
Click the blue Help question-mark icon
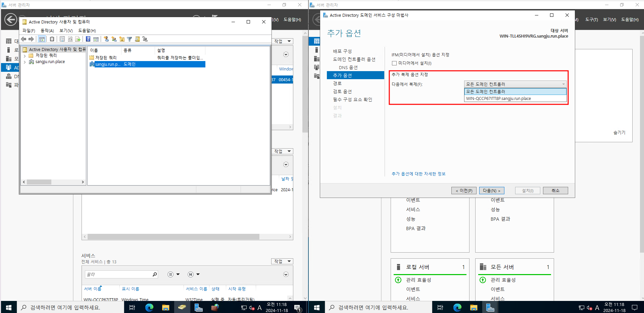(x=88, y=39)
